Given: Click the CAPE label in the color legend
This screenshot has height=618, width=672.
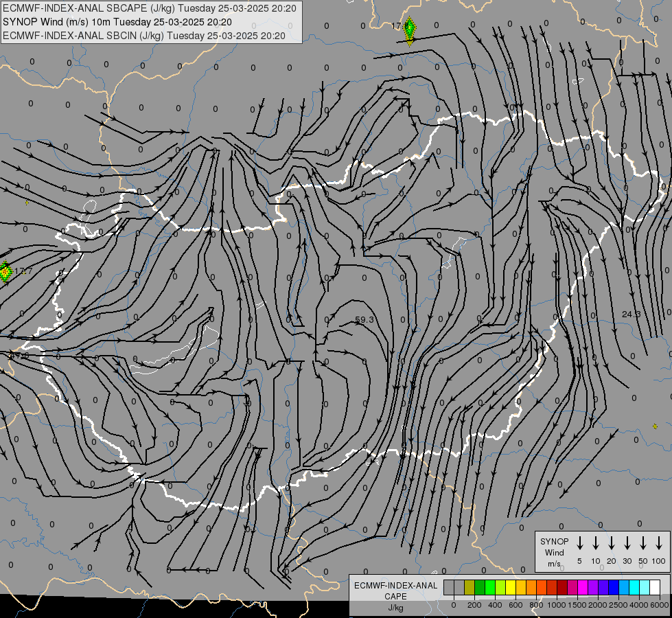Looking at the screenshot, I should pyautogui.click(x=395, y=597).
